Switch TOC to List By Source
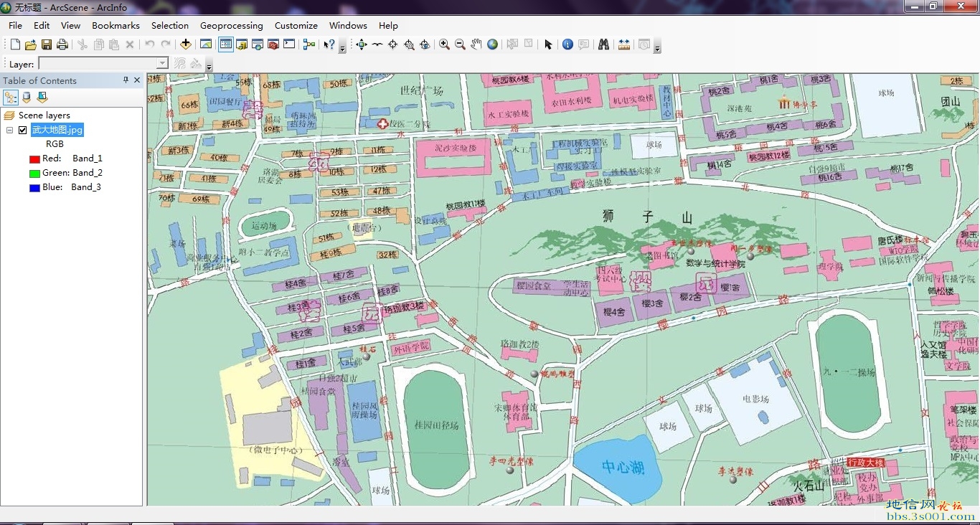980x525 pixels. tap(27, 98)
